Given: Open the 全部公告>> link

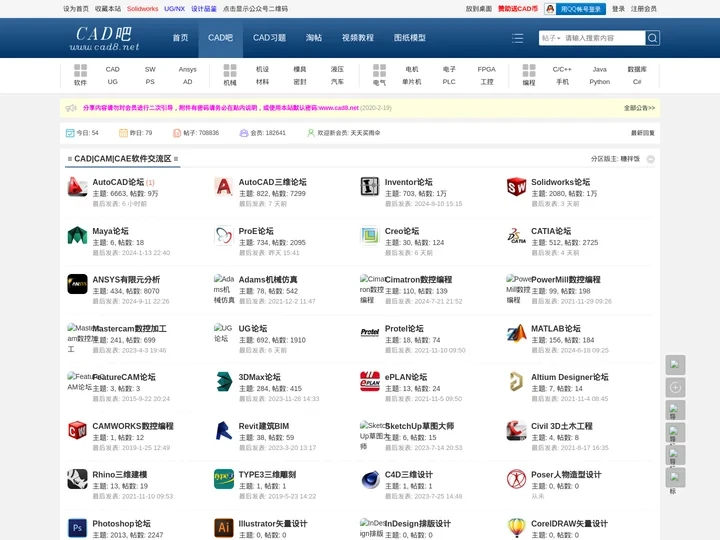Looking at the screenshot, I should click(x=639, y=108).
